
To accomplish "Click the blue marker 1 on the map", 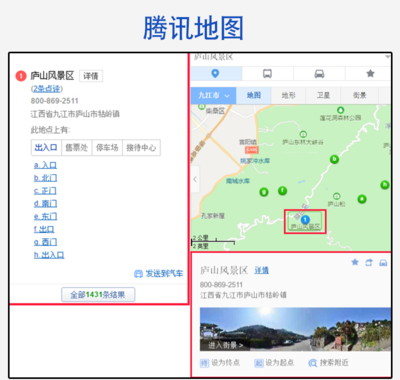I will (305, 220).
